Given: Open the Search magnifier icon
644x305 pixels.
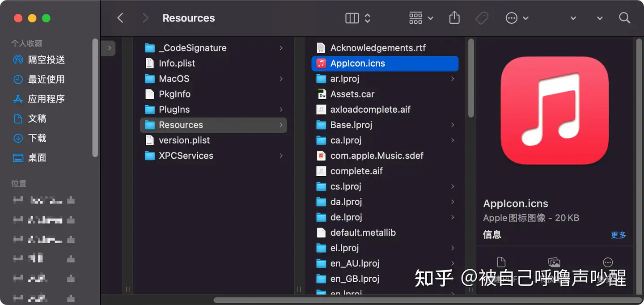Looking at the screenshot, I should pos(624,18).
